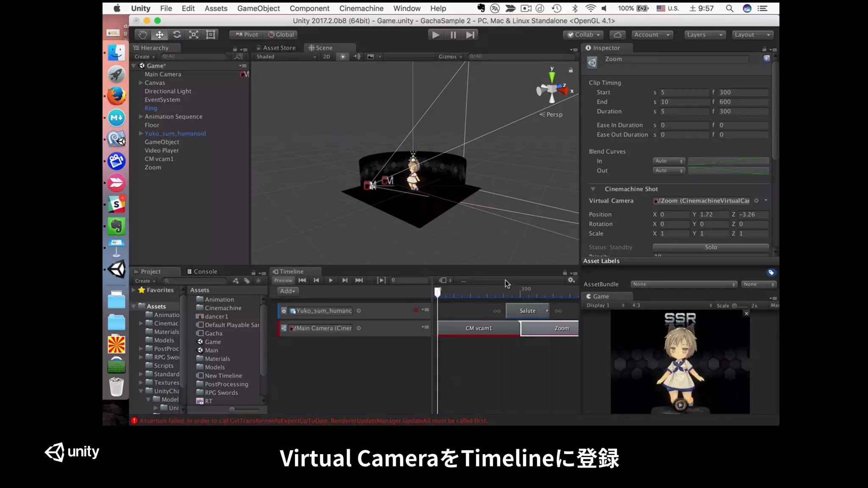868x488 pixels.
Task: Open the GameObject menu
Action: [258, 8]
